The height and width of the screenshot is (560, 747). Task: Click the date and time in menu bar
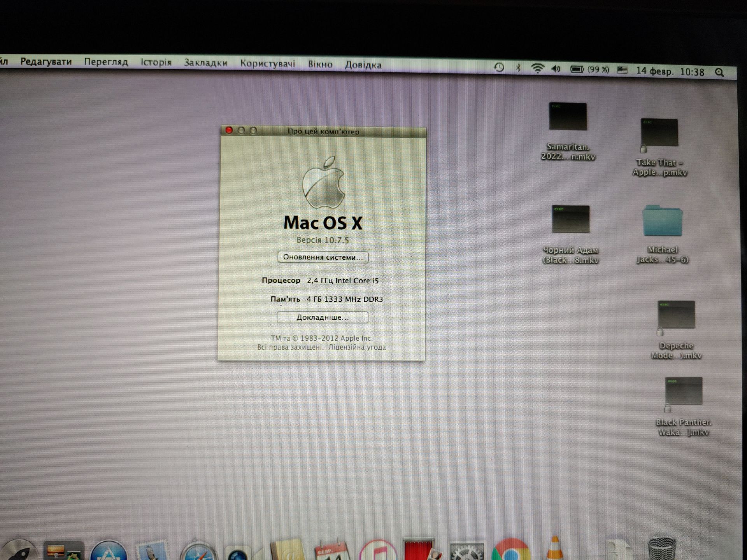[670, 71]
